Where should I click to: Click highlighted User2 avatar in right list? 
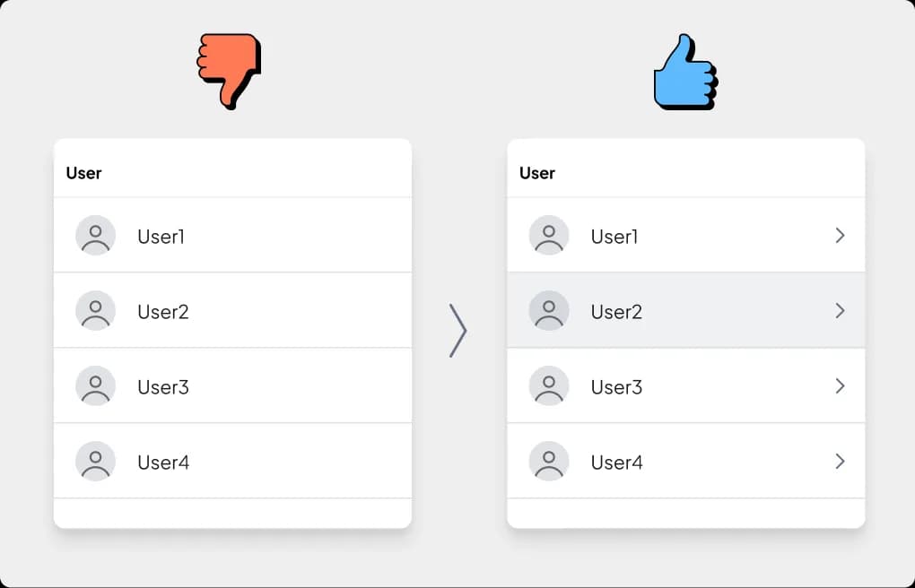click(549, 310)
